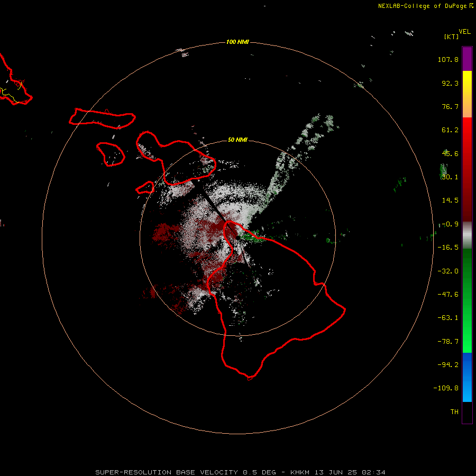Click the -94.2 velocity scale value

pyautogui.click(x=448, y=365)
